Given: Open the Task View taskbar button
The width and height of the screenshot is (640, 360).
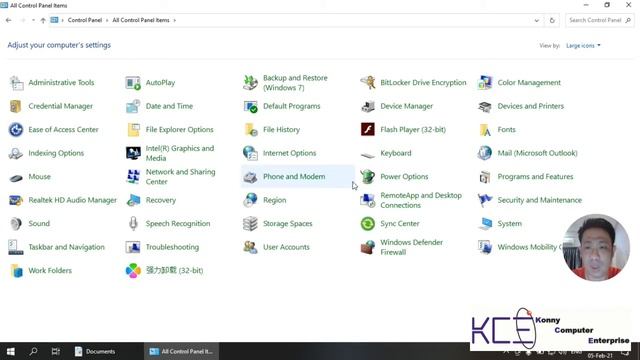Looking at the screenshot, I should tap(56, 351).
